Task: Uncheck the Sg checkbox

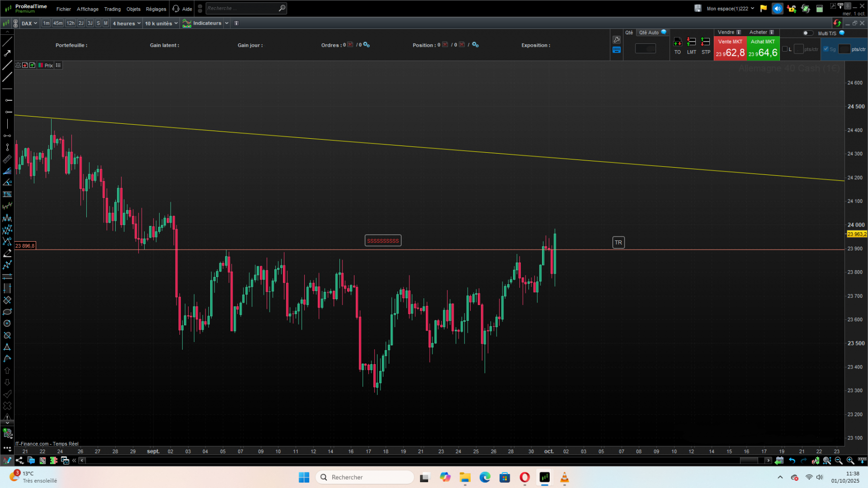Action: pyautogui.click(x=826, y=49)
